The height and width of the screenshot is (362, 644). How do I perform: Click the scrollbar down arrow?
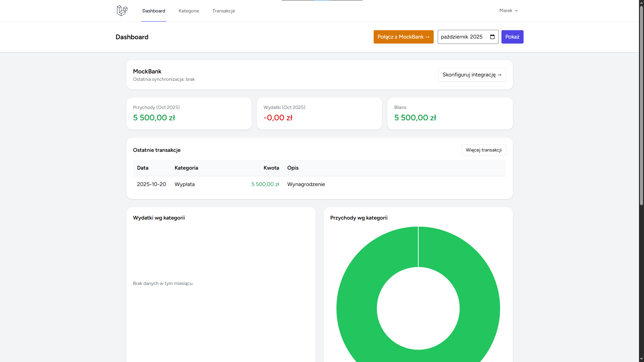[x=641, y=359]
